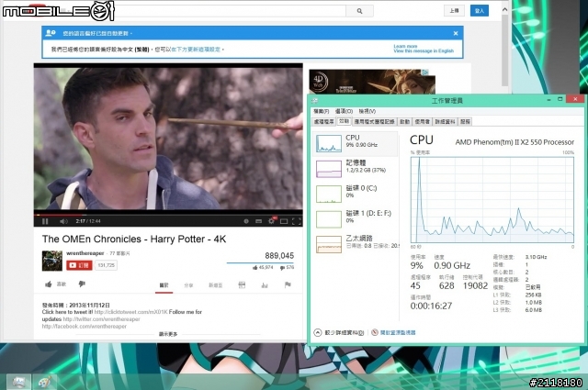Open the Paint app on the taskbar
Image resolution: width=588 pixels, height=390 pixels.
click(x=44, y=382)
